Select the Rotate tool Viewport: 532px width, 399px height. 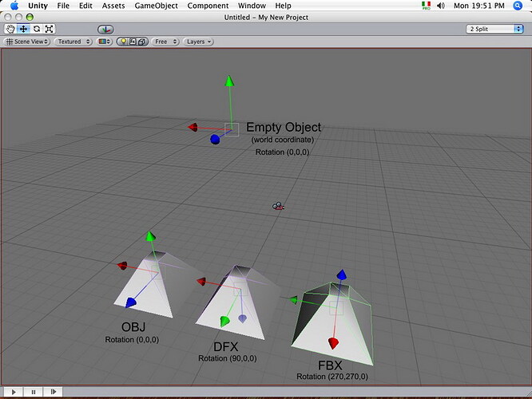(36, 30)
